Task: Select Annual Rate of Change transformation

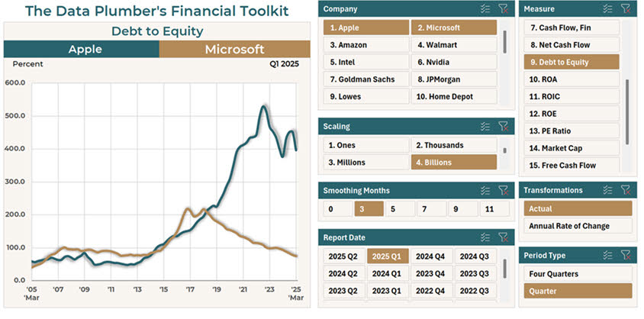Action: 578,226
